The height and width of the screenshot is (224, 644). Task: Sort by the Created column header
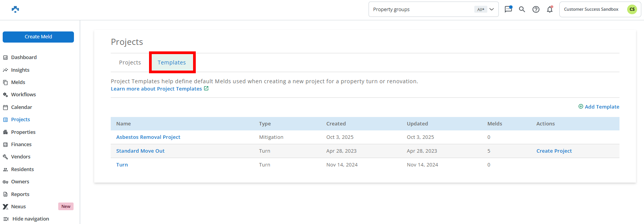click(336, 124)
